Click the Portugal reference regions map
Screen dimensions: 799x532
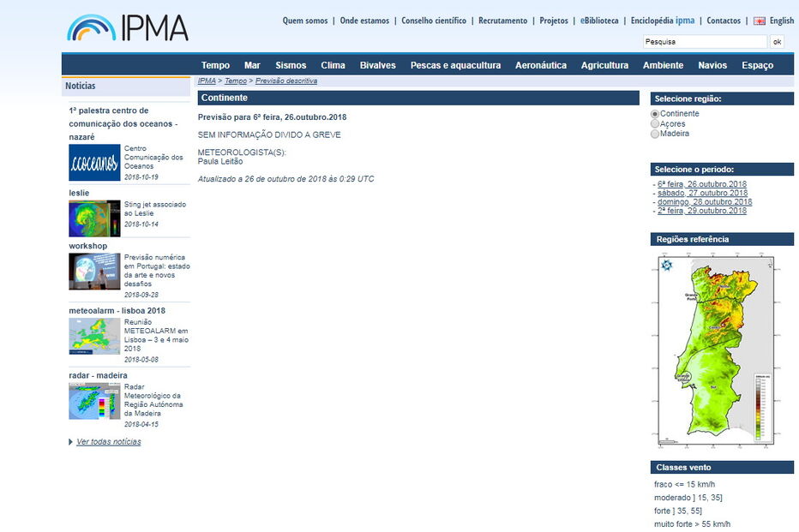(x=714, y=350)
